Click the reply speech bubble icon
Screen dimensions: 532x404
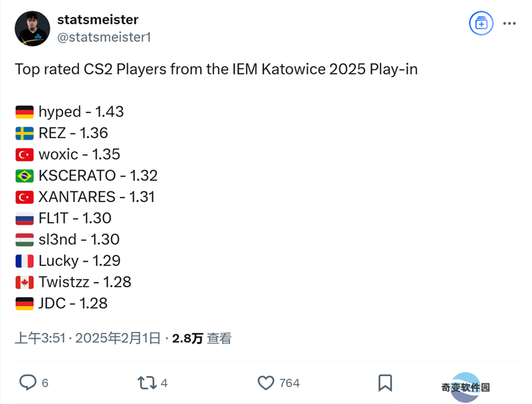[28, 383]
